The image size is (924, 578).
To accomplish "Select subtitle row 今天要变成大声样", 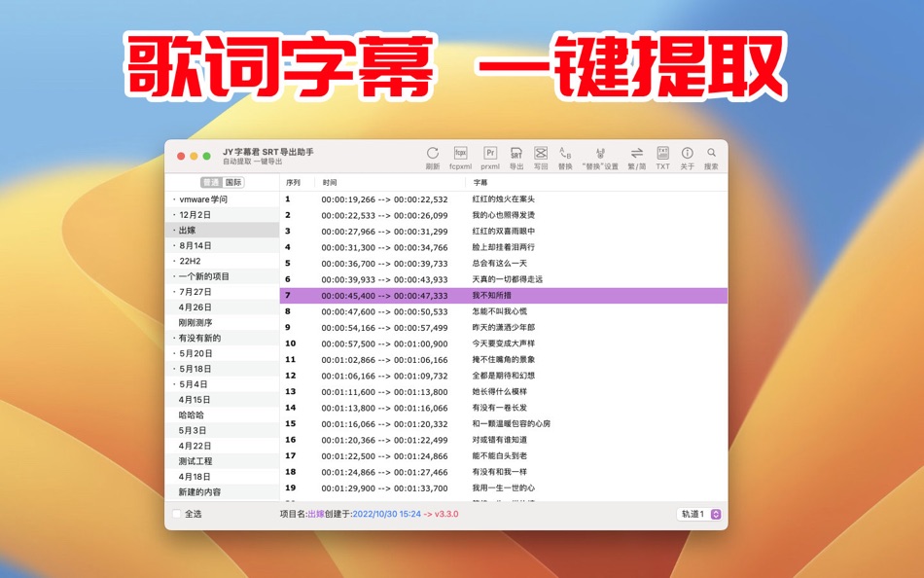I will (x=504, y=343).
